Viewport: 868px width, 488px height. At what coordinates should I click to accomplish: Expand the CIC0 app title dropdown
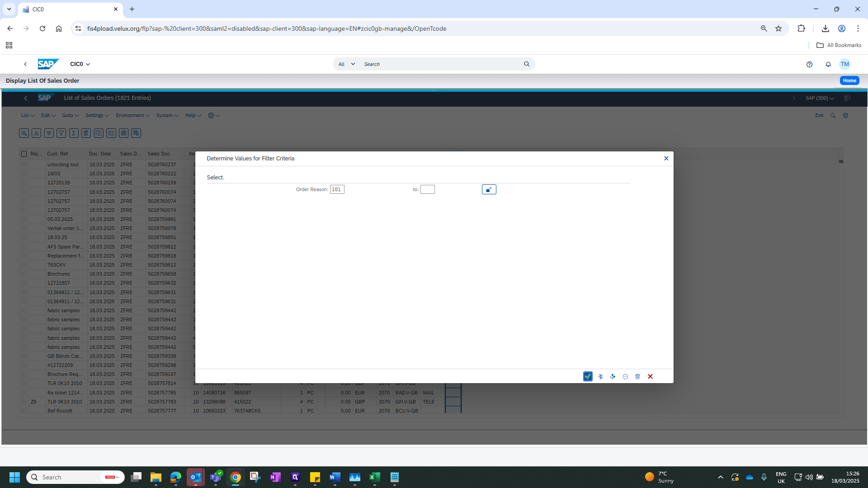(x=80, y=64)
